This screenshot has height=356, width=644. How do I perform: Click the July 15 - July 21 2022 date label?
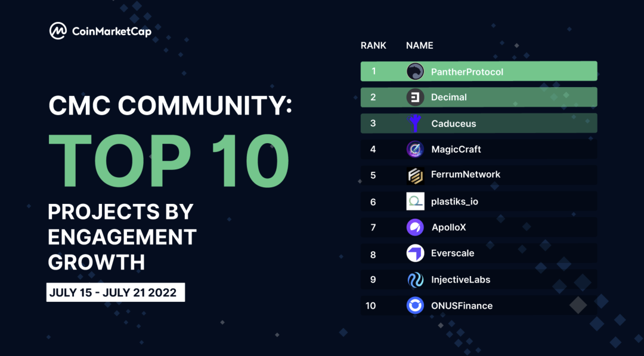click(x=116, y=293)
